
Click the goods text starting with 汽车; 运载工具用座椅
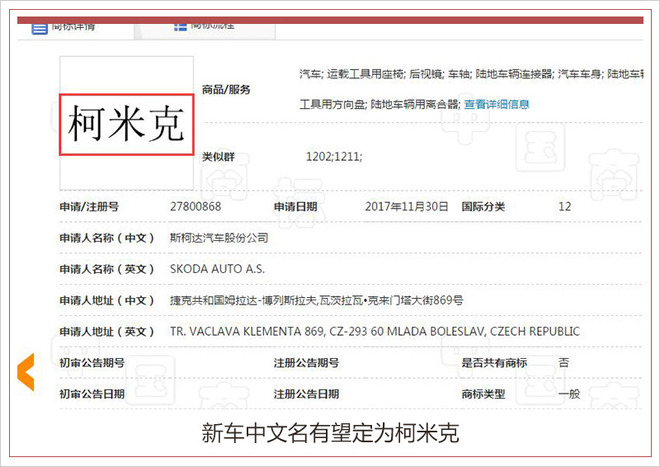[x=471, y=75]
